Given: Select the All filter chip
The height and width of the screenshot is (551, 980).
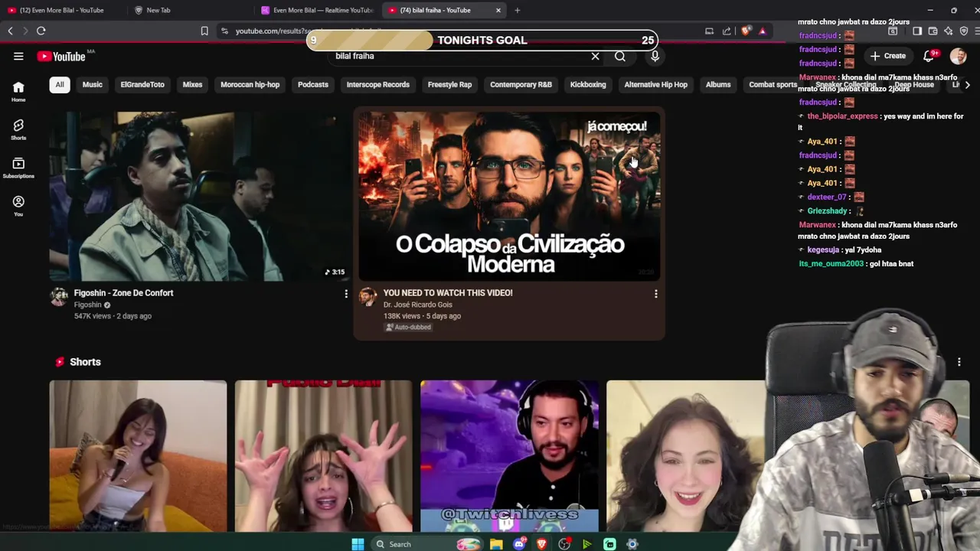Looking at the screenshot, I should coord(59,84).
